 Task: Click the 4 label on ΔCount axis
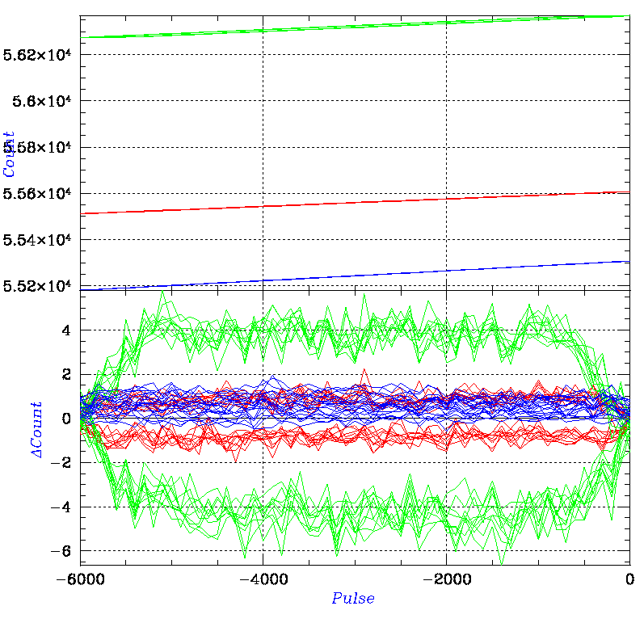66,330
